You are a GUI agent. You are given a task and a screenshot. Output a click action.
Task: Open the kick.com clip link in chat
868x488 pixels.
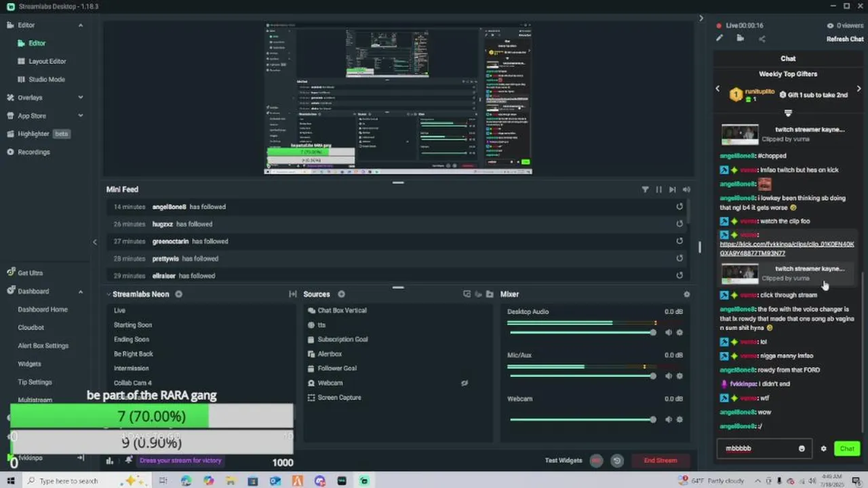[x=787, y=249]
